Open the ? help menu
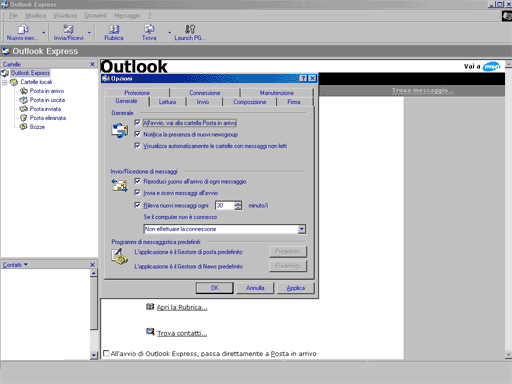The height and width of the screenshot is (384, 512). click(150, 16)
